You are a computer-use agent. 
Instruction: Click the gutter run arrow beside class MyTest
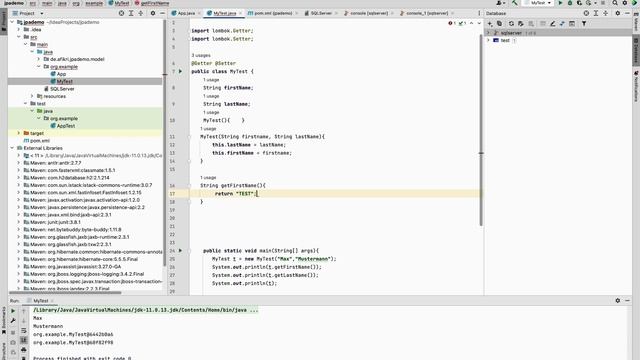(x=180, y=71)
